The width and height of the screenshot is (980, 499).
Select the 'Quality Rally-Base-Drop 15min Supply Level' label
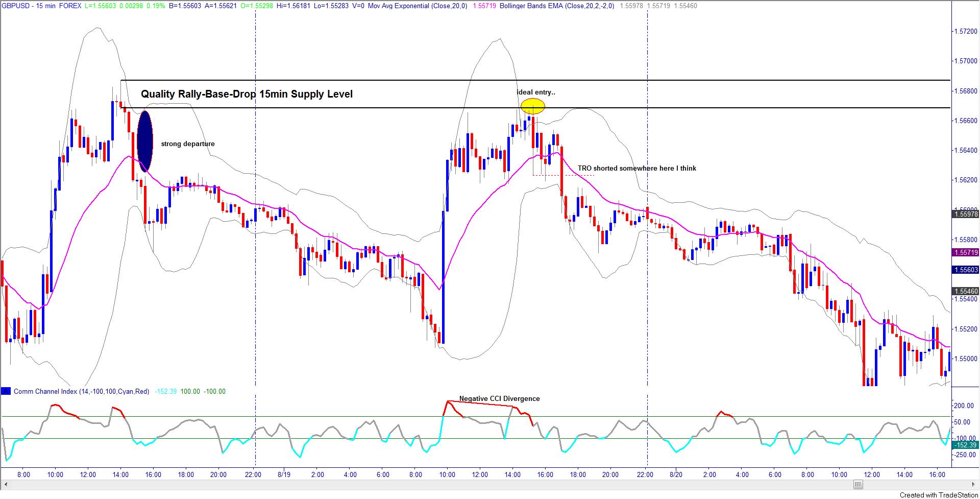(247, 94)
